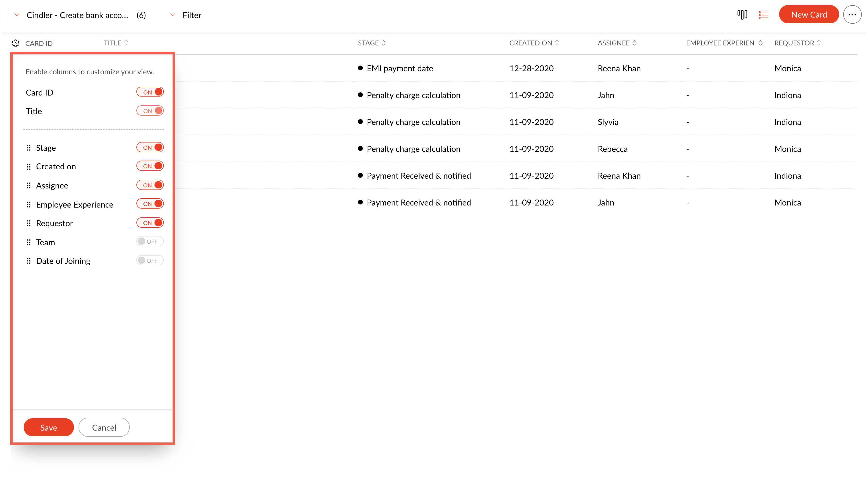868x491 pixels.
Task: Switch to the list view icon
Action: tap(763, 15)
